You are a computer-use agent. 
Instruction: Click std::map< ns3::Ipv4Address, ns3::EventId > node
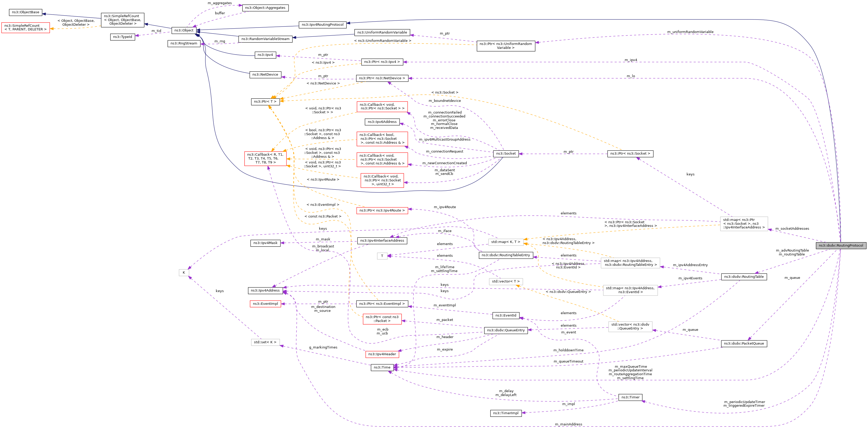coord(630,290)
